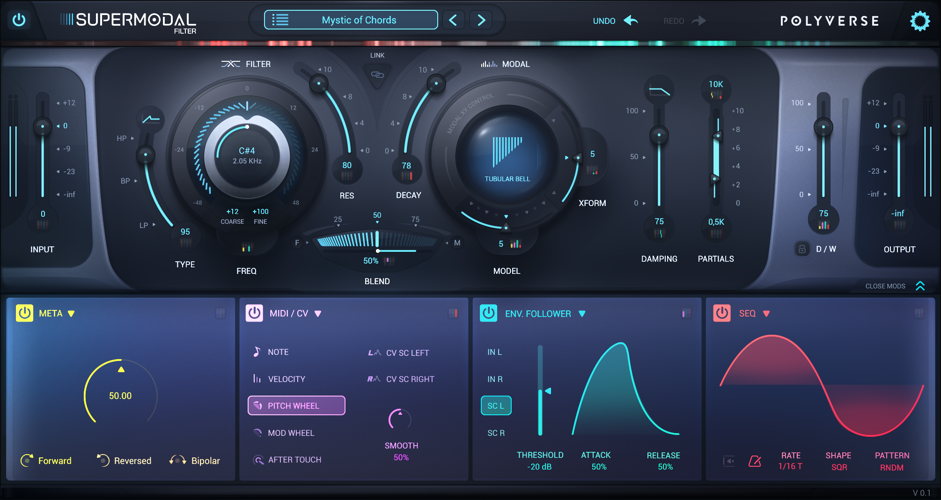Click the Type value 95 modulation slot
This screenshot has height=500, width=941.
(x=185, y=235)
